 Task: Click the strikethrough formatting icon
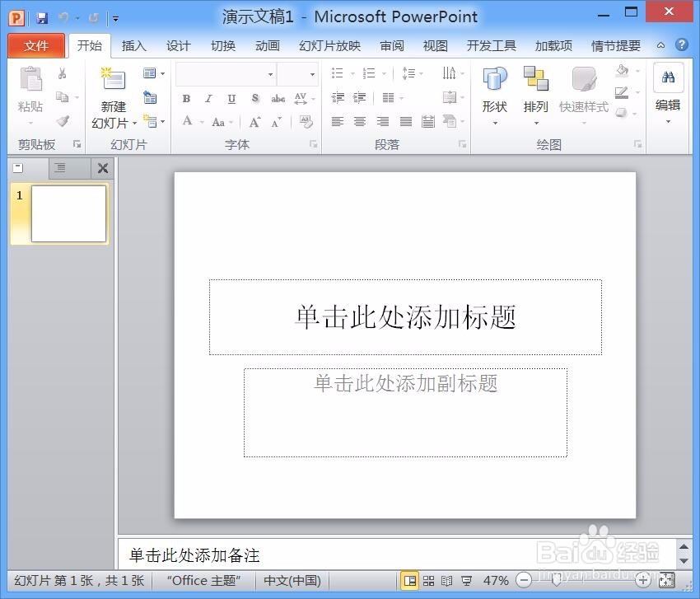[278, 99]
